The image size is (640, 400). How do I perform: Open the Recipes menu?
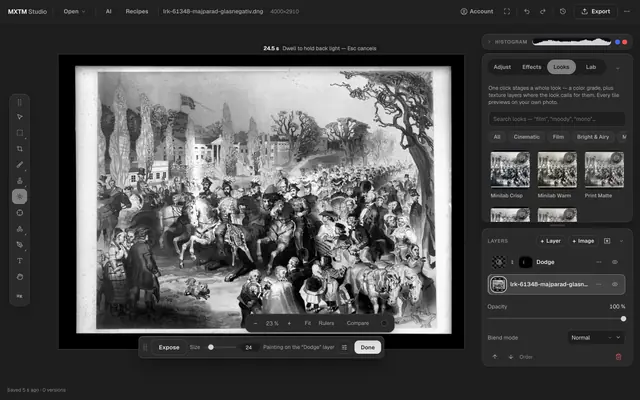pos(137,11)
